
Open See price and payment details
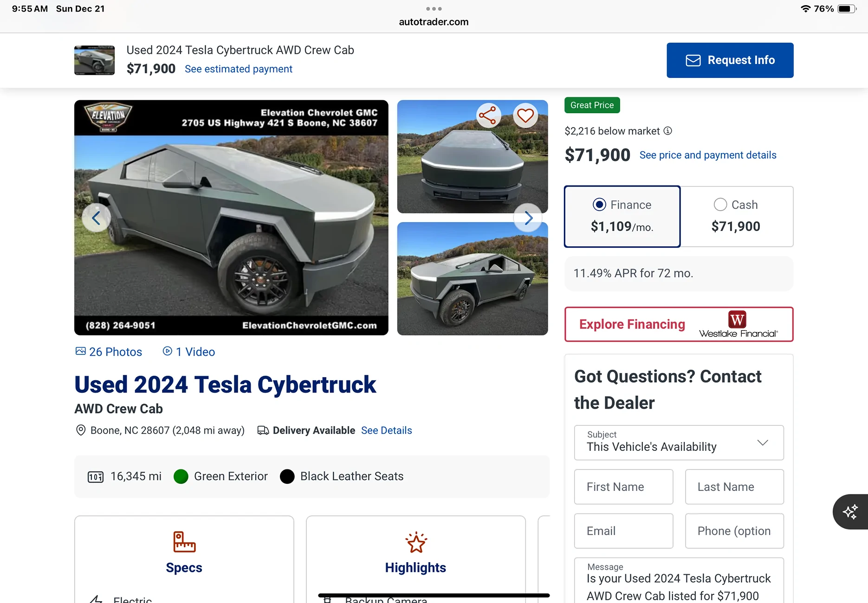pyautogui.click(x=708, y=155)
